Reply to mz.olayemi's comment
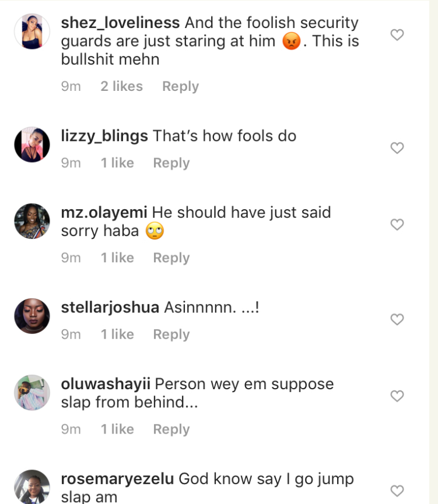Image resolution: width=438 pixels, height=504 pixels. coord(171,258)
